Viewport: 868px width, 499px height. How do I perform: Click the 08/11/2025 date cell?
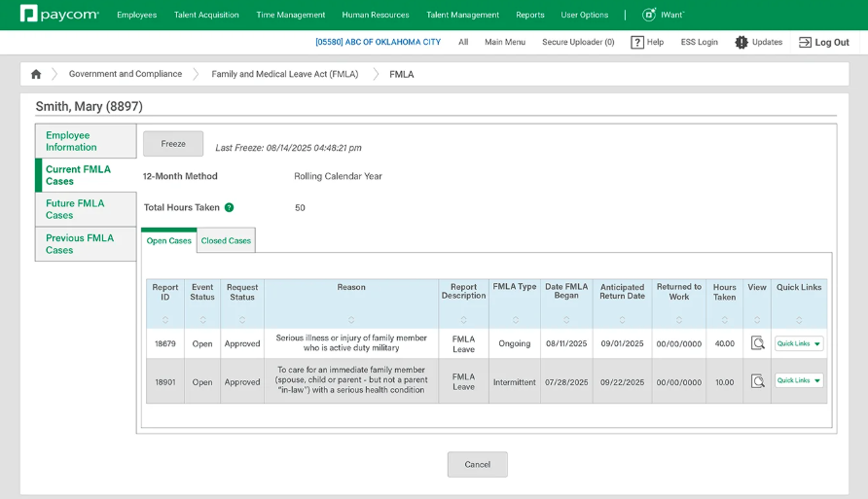[566, 343]
